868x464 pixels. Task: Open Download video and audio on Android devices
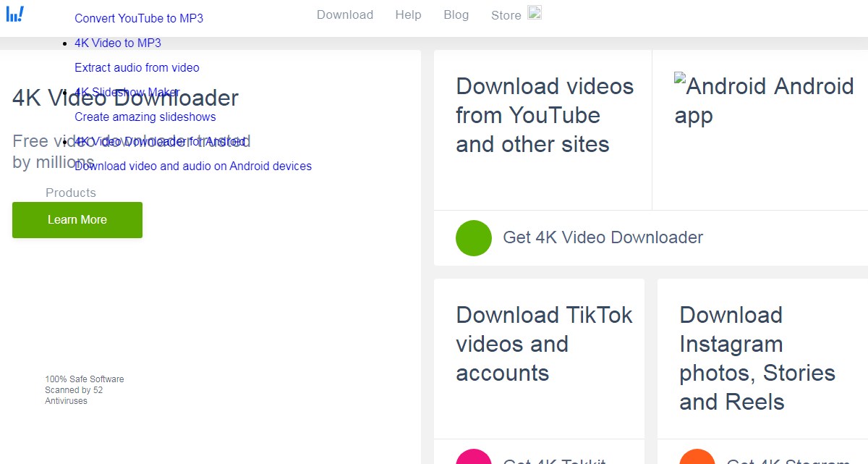(193, 166)
